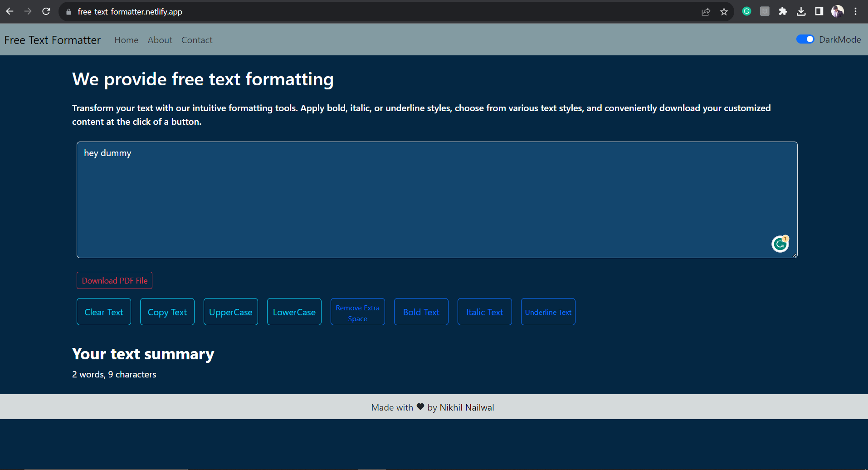The image size is (868, 470).
Task: Convert text using UpperCase button
Action: point(230,312)
